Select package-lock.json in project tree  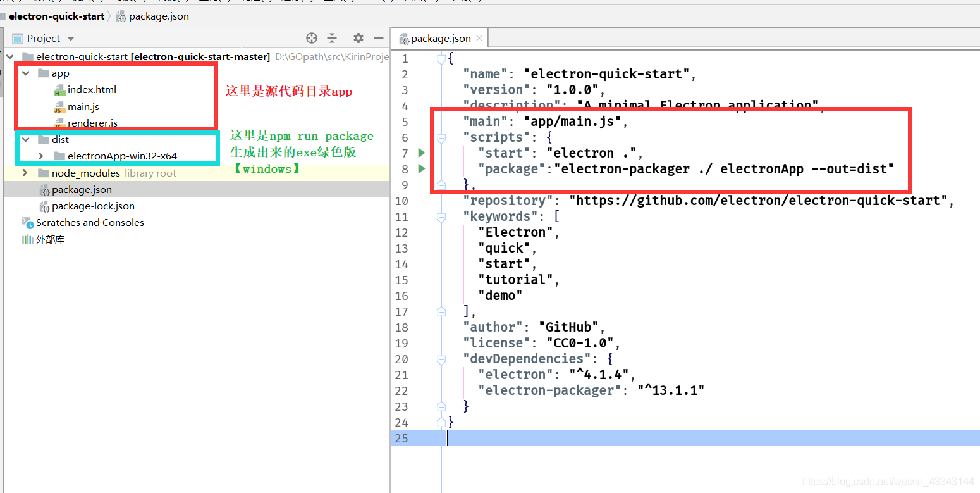click(93, 206)
